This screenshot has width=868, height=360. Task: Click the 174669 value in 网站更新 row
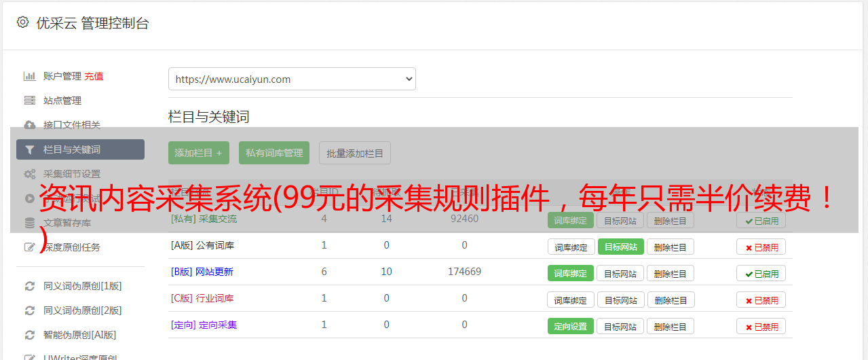(464, 272)
